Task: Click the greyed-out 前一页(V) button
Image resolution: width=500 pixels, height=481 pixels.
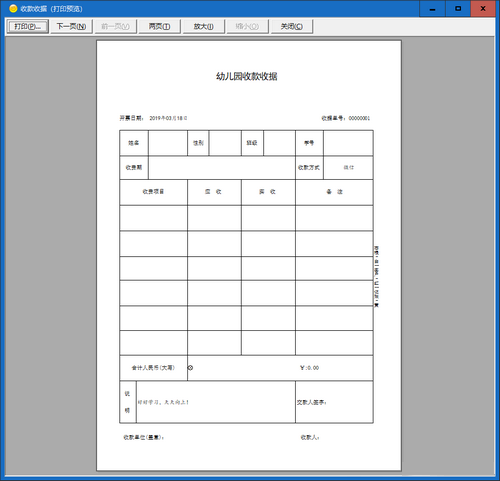Action: [x=115, y=26]
